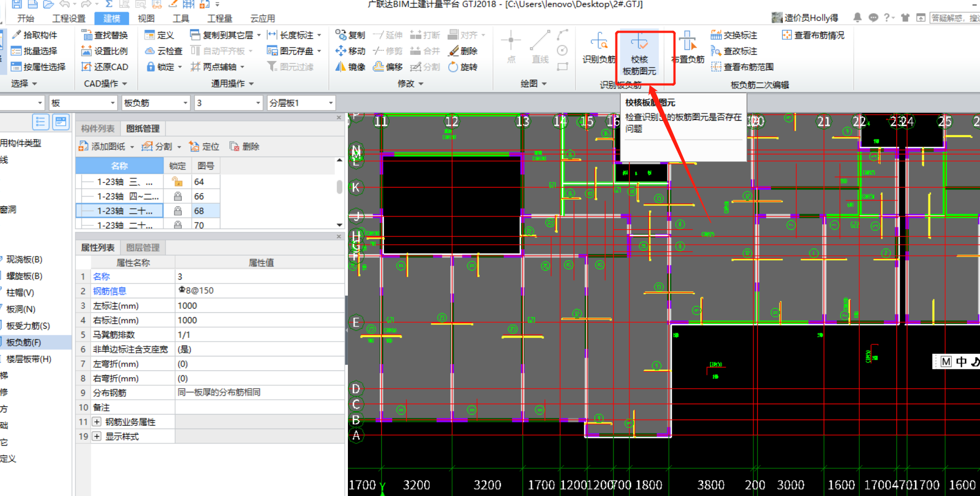Select 现浇板(B) in component tree
Viewport: 980px width, 496px height.
point(24,259)
